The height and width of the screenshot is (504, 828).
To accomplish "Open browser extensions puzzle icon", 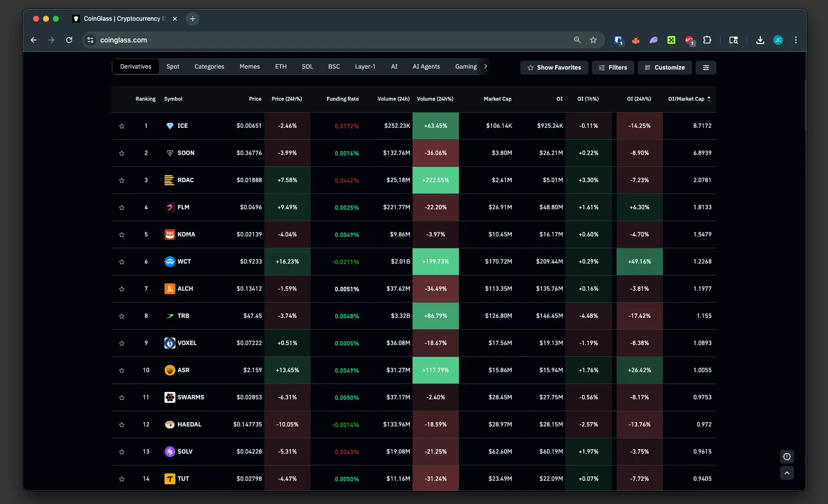I will coord(707,40).
